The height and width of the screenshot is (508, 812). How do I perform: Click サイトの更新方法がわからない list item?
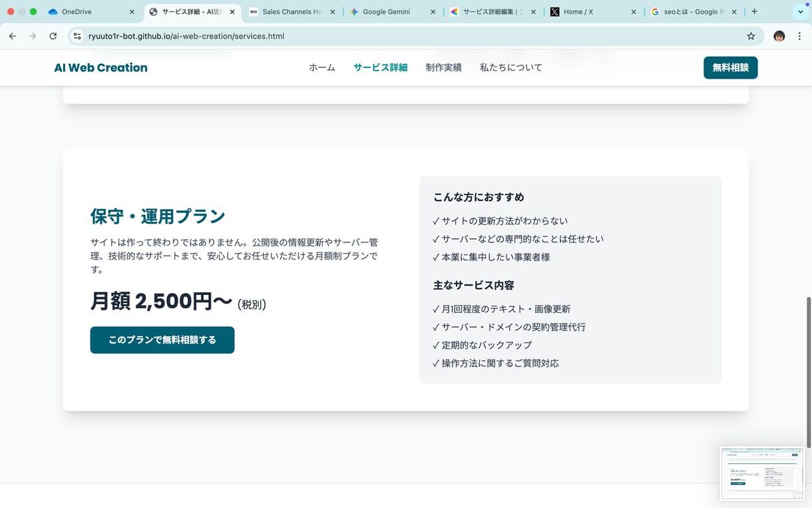pos(500,220)
